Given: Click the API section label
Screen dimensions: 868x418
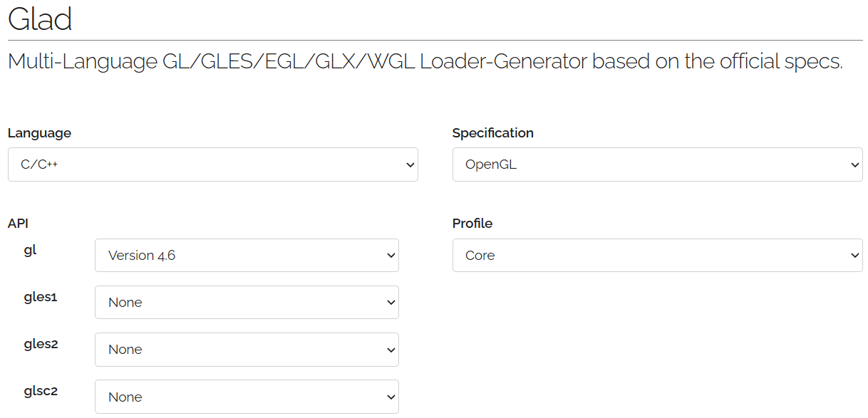Looking at the screenshot, I should pyautogui.click(x=18, y=224).
